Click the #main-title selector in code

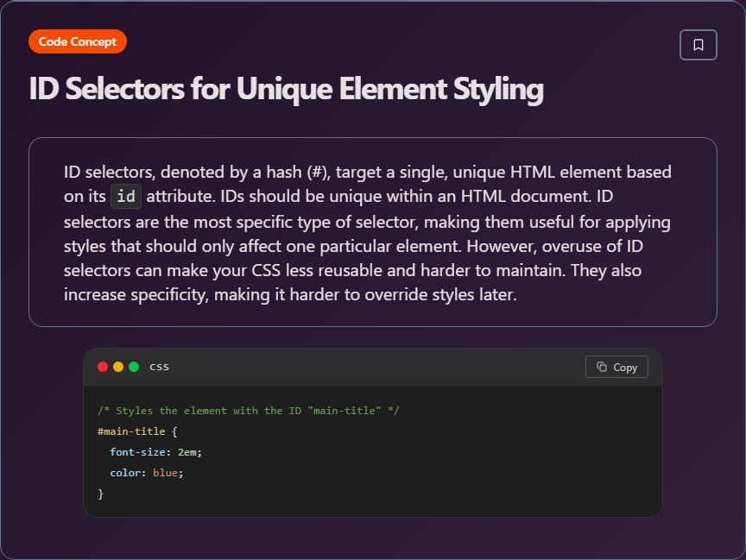[x=130, y=431]
